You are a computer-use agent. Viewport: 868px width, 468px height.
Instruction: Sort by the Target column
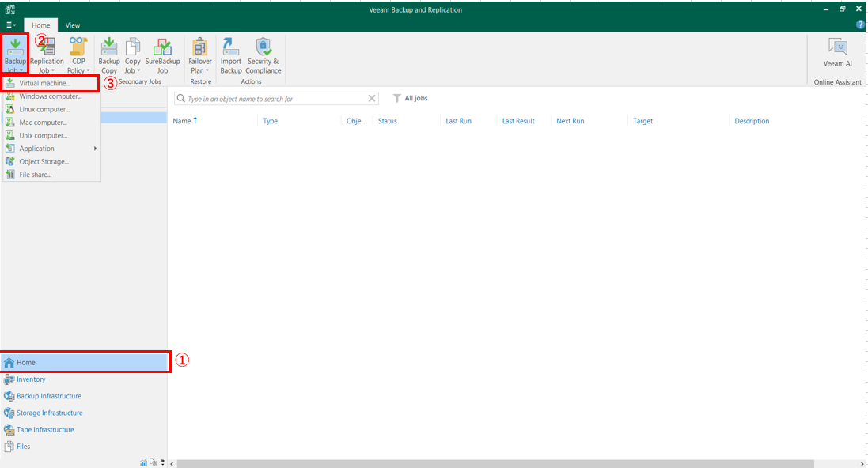click(x=642, y=121)
